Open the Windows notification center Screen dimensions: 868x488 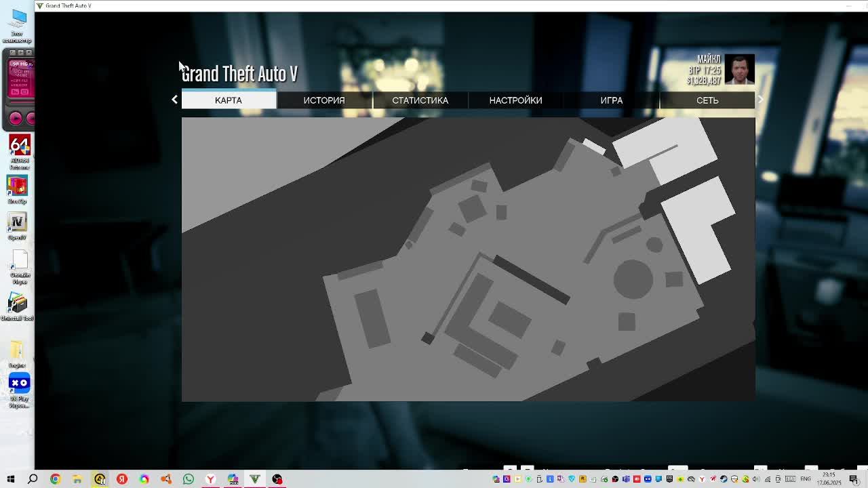(x=854, y=479)
